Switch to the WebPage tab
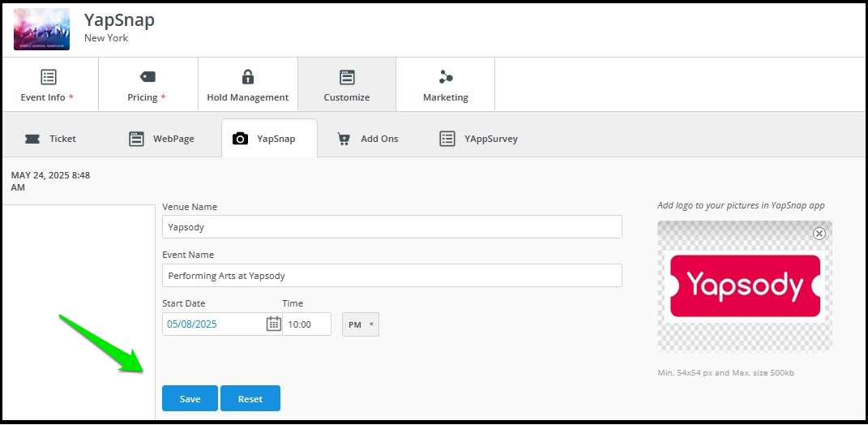The height and width of the screenshot is (425, 868). pyautogui.click(x=161, y=139)
